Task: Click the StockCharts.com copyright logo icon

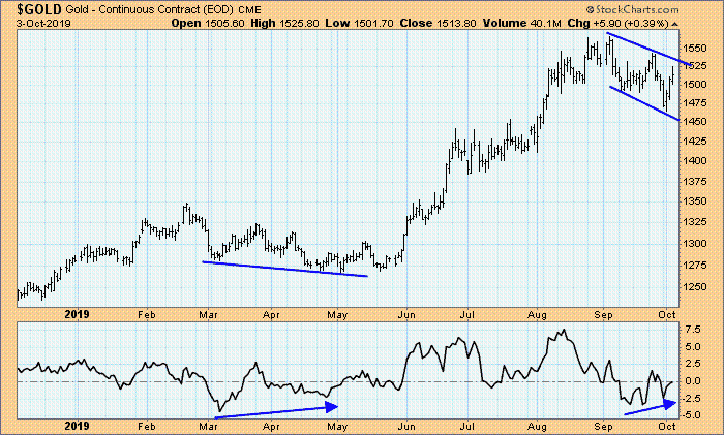Action: [x=590, y=9]
